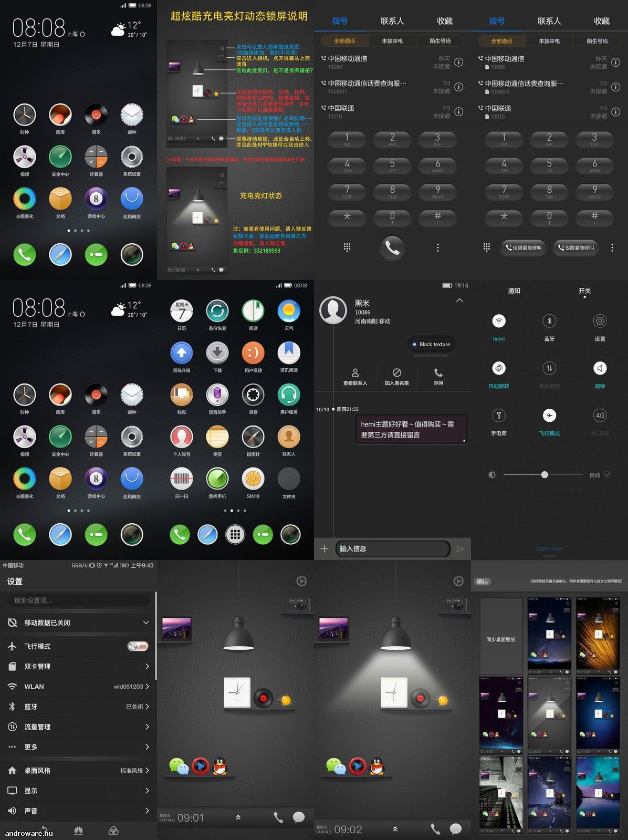Collapse the 黑米 contact header chevron
628x840 pixels.
click(459, 300)
